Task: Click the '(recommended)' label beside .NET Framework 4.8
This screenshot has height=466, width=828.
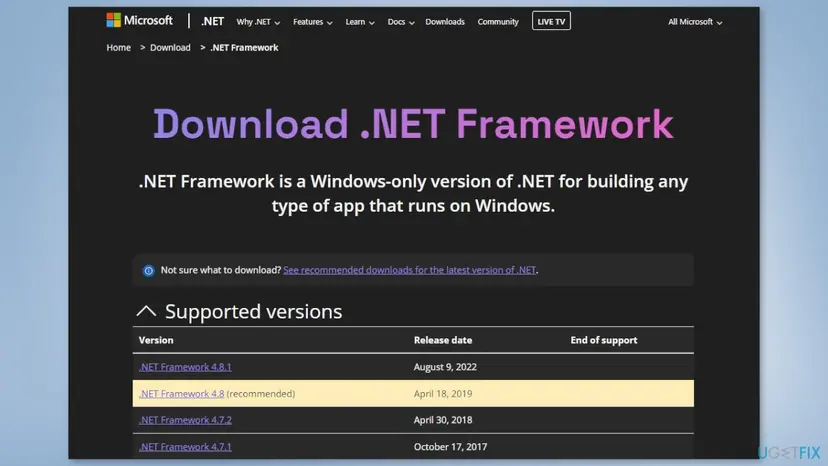Action: (261, 394)
